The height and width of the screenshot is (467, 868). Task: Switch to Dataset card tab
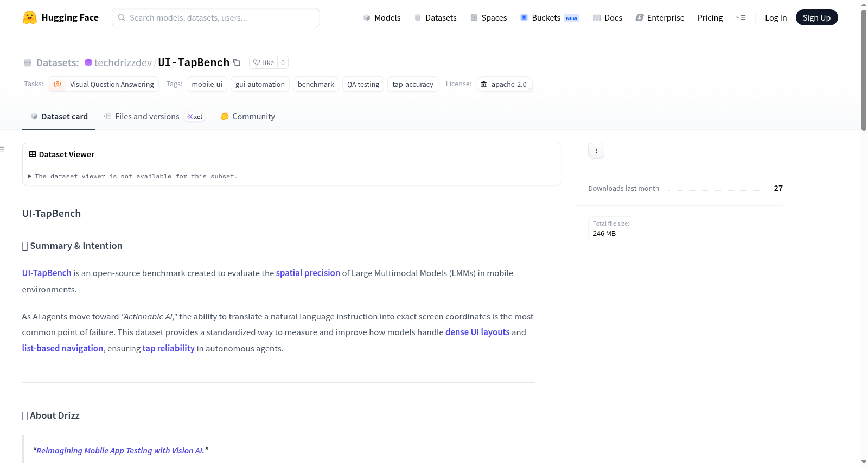59,117
